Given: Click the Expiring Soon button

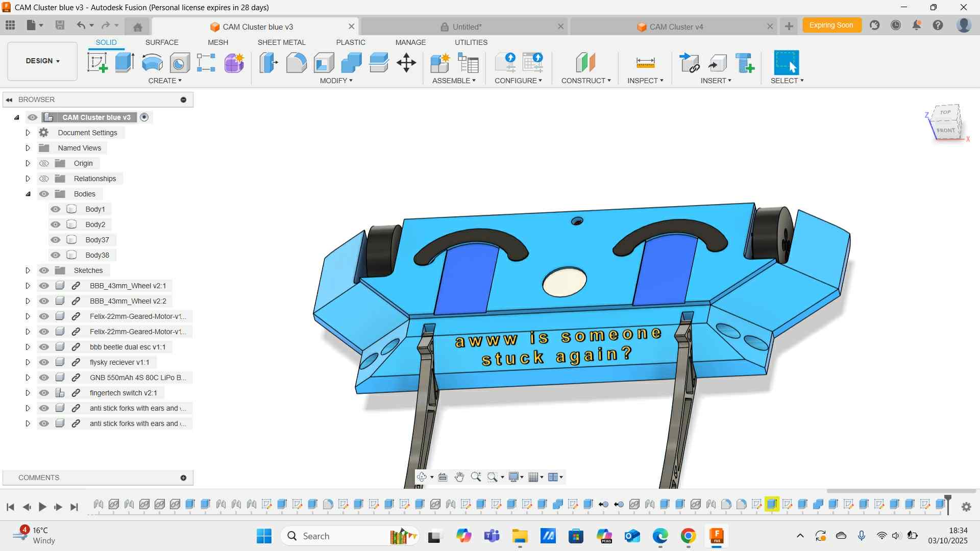Looking at the screenshot, I should pyautogui.click(x=831, y=25).
